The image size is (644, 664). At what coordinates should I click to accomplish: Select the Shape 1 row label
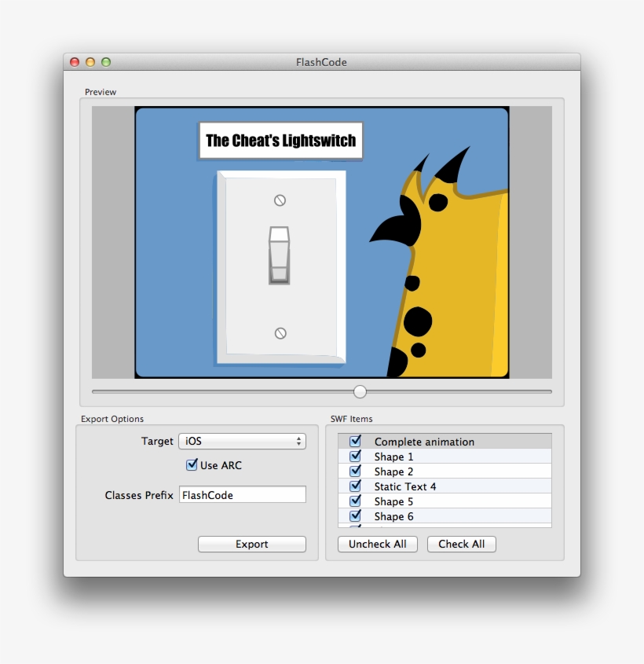coord(393,457)
